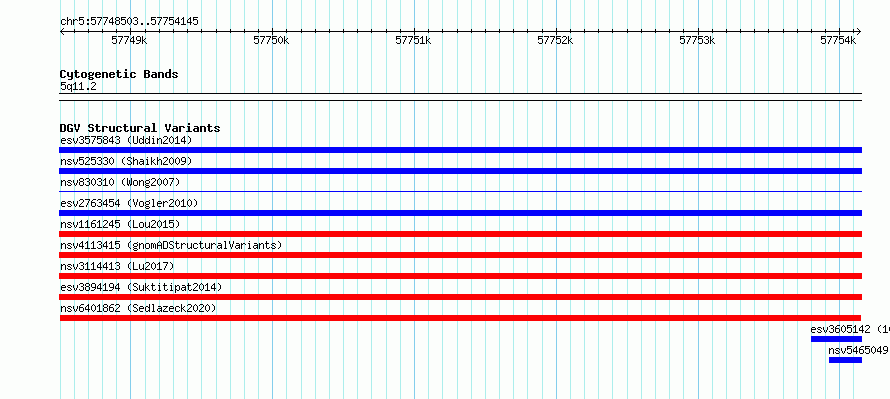Screen dimensions: 890x399
Task: Open the esv3605142 variant label
Action: [x=850, y=329]
